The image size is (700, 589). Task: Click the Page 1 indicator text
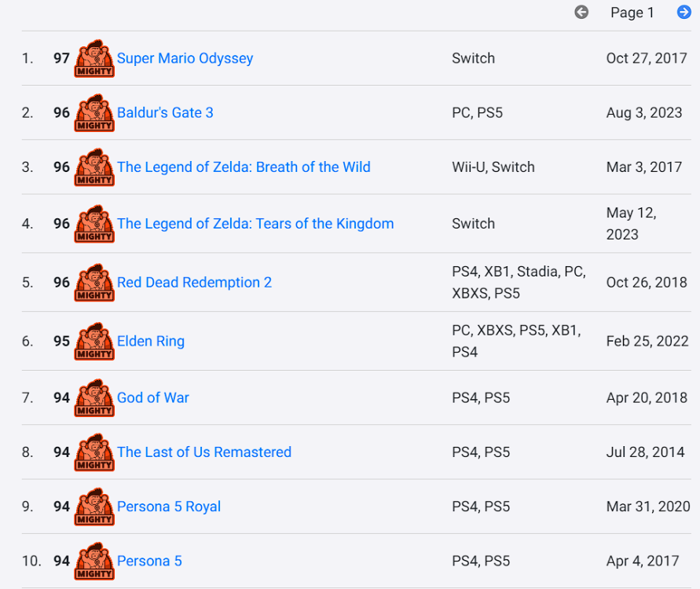pyautogui.click(x=632, y=13)
